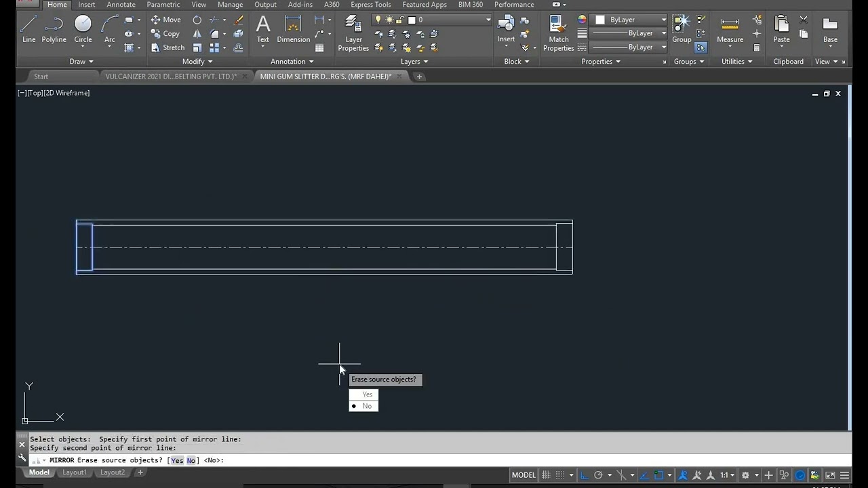
Task: Click the [Top] view control label
Action: pos(35,93)
